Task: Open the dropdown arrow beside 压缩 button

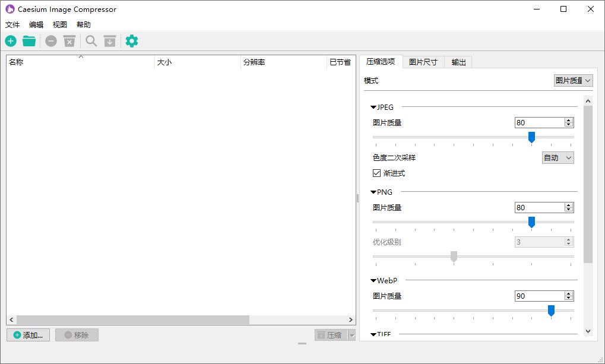Action: [352, 335]
